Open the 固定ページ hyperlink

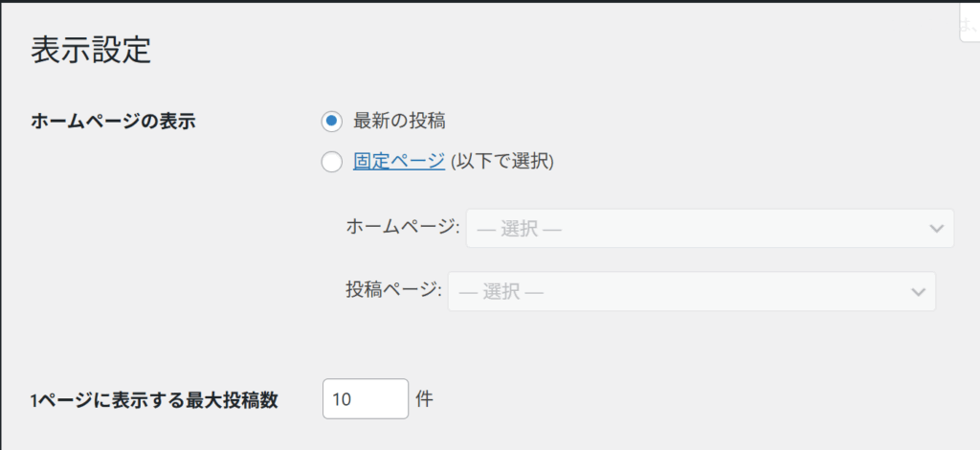tap(399, 162)
